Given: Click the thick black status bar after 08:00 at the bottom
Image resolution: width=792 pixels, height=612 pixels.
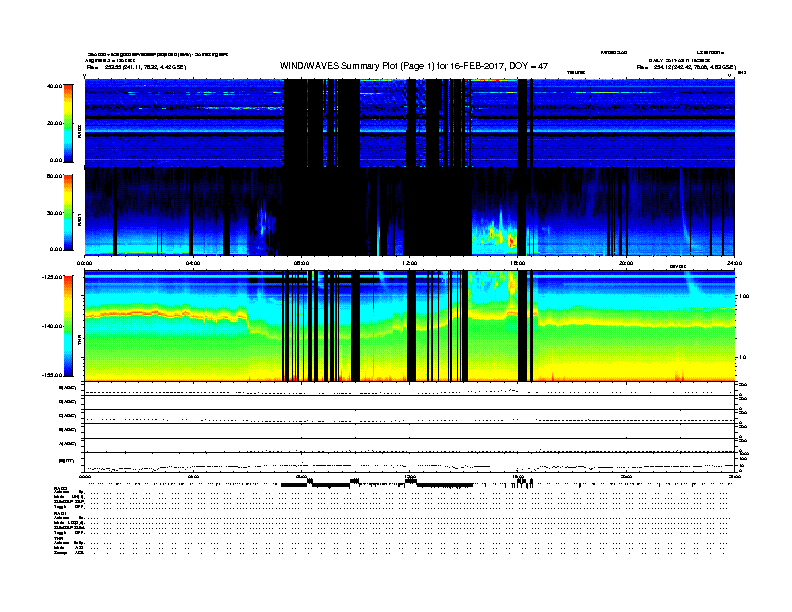Looking at the screenshot, I should (x=331, y=485).
